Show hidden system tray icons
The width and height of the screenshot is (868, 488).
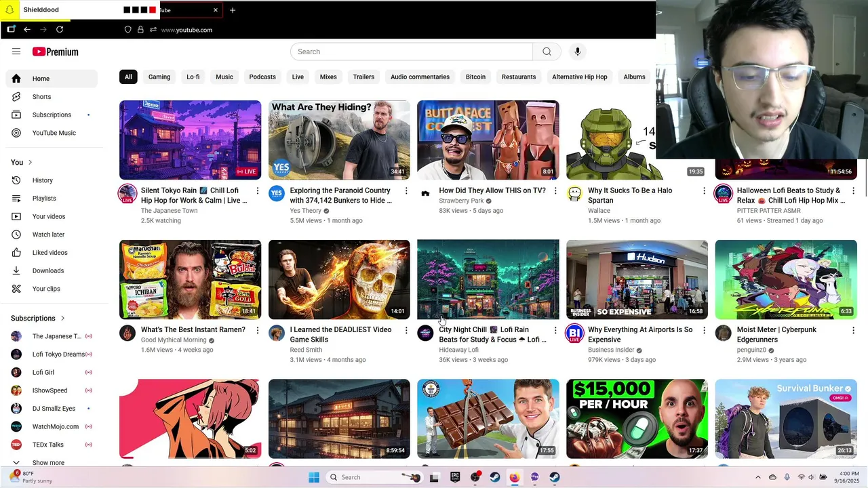[758, 477]
